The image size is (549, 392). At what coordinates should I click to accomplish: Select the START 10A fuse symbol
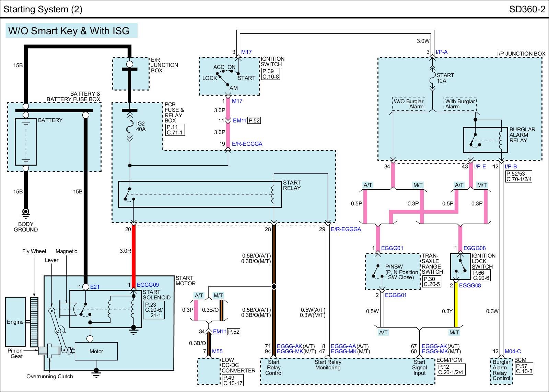click(432, 78)
